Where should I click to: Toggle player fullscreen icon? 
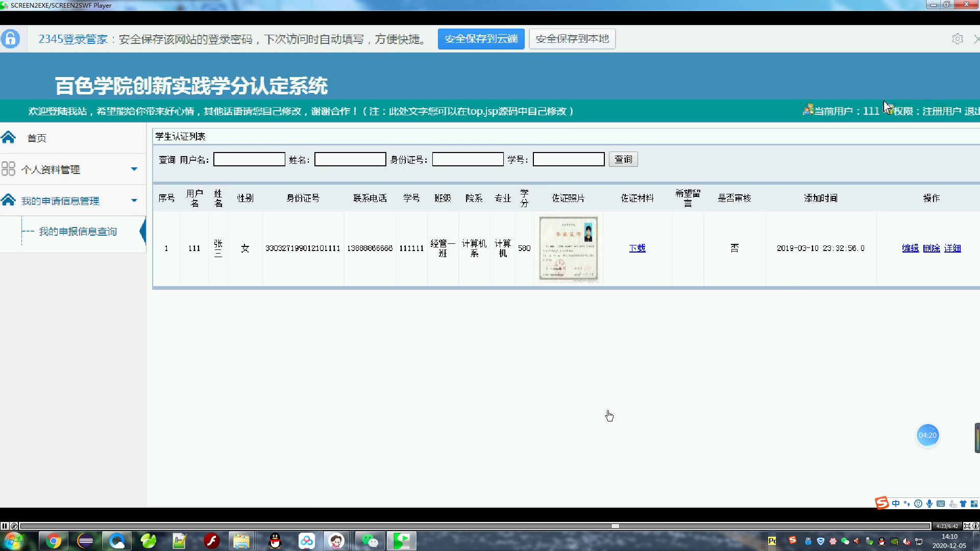(967, 526)
